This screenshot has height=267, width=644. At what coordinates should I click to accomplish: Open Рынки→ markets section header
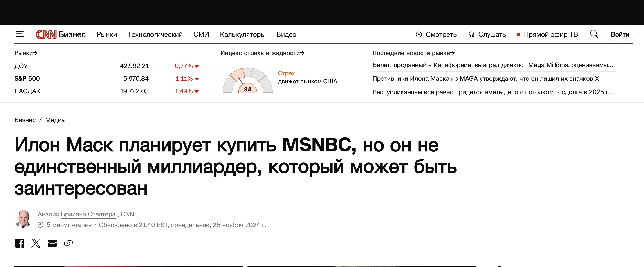pyautogui.click(x=26, y=53)
